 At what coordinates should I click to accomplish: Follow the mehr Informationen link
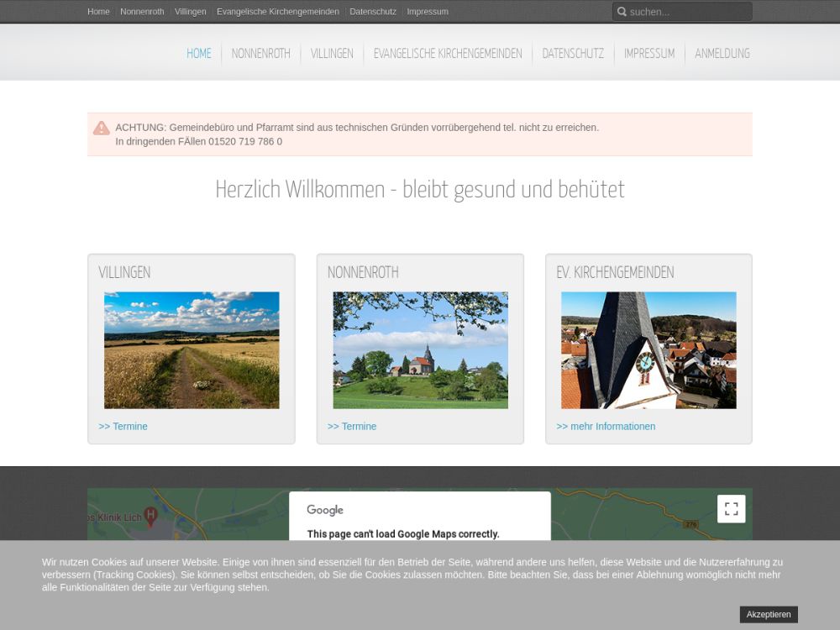click(606, 427)
